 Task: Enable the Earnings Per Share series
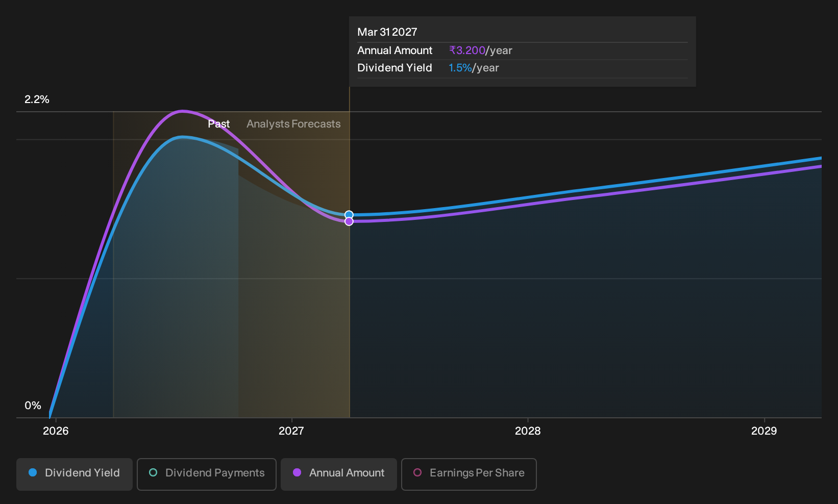469,474
